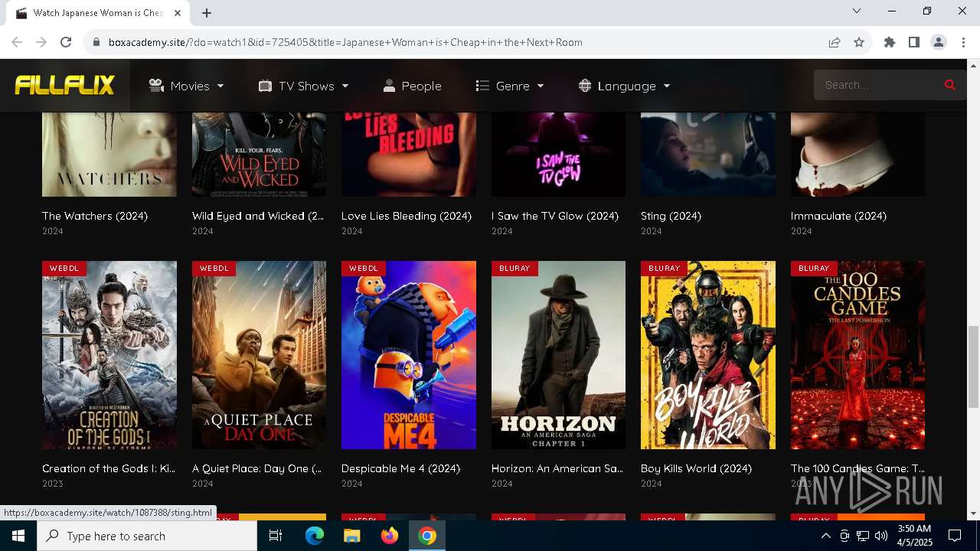Click The Watchers poster image

click(109, 155)
